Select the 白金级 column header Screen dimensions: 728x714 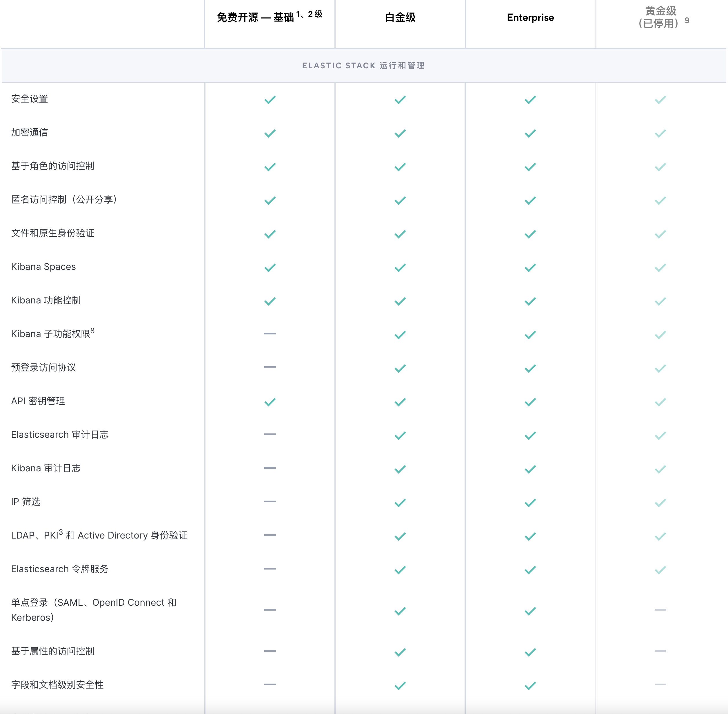(400, 18)
